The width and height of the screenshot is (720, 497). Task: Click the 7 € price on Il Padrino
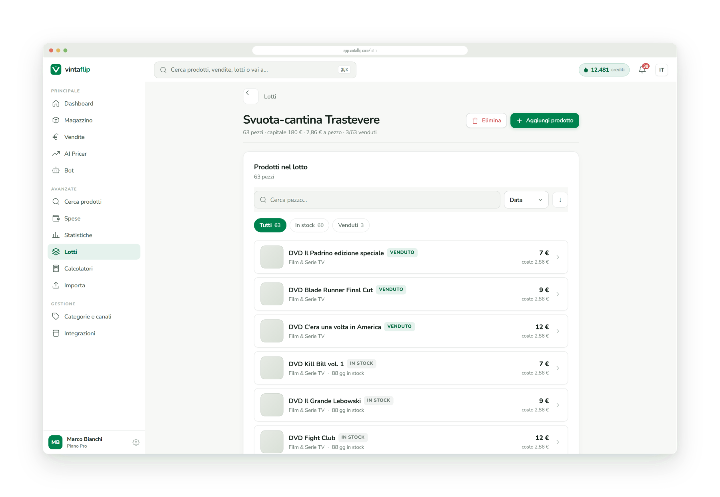(544, 253)
